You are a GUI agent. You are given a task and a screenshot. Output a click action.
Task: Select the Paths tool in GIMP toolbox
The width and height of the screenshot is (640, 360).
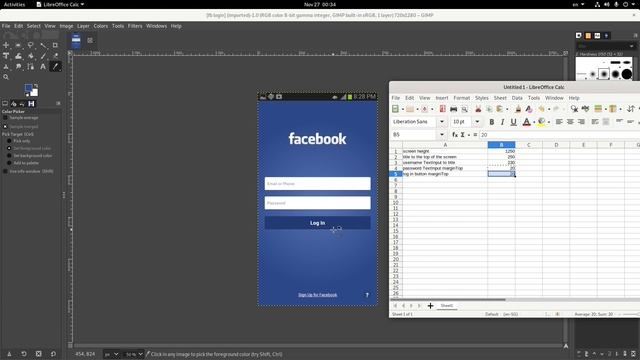pos(31,67)
